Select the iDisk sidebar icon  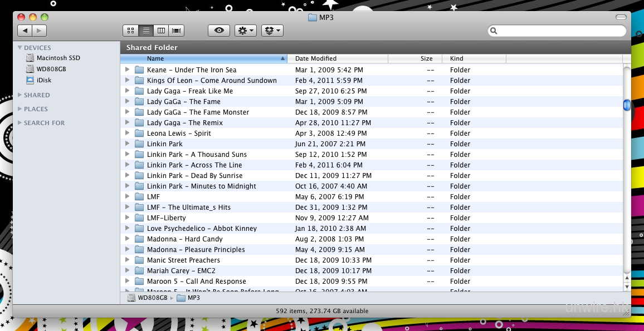(30, 80)
